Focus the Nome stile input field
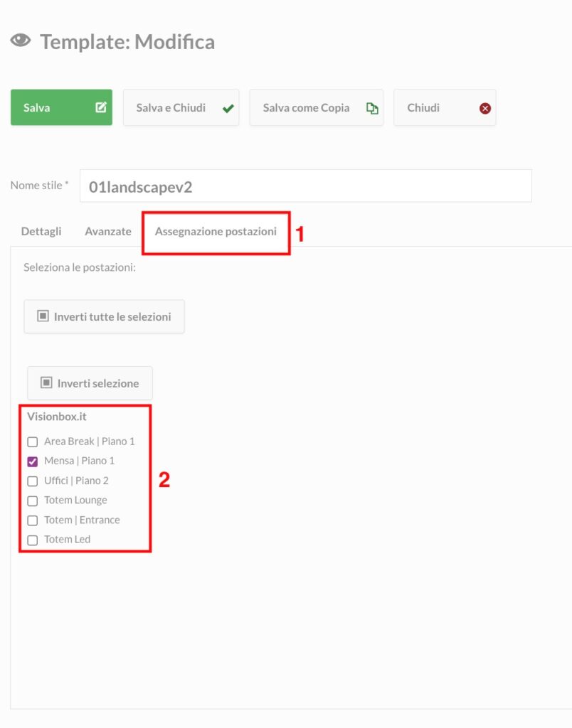572x728 pixels. click(x=306, y=186)
